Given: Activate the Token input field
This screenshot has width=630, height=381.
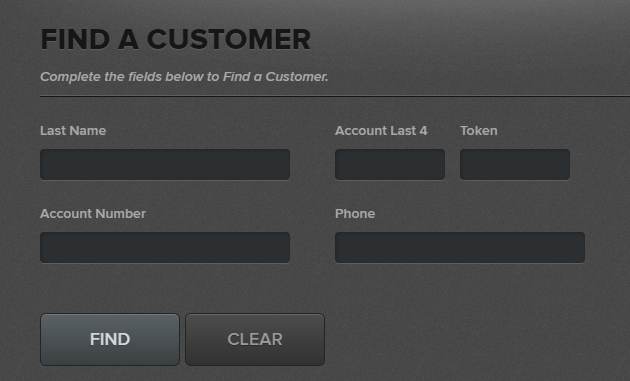Looking at the screenshot, I should tap(515, 164).
